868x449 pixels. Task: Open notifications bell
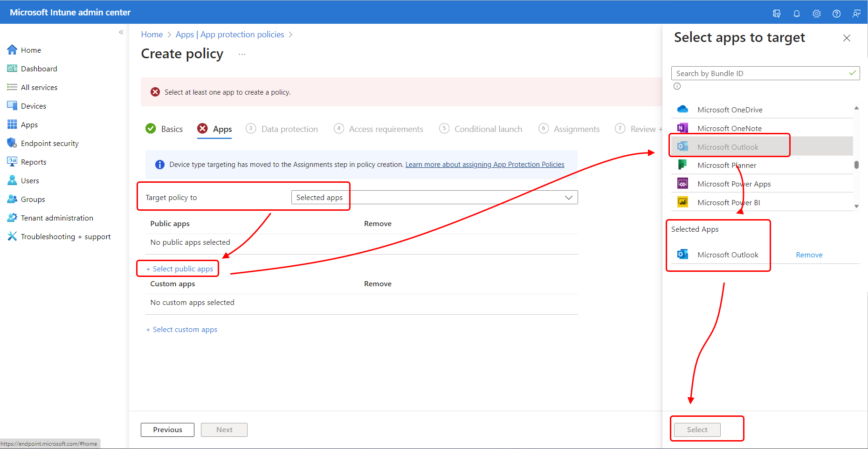[797, 14]
